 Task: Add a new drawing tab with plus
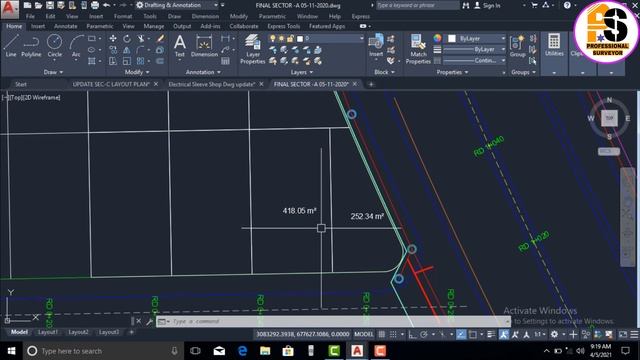coord(371,84)
